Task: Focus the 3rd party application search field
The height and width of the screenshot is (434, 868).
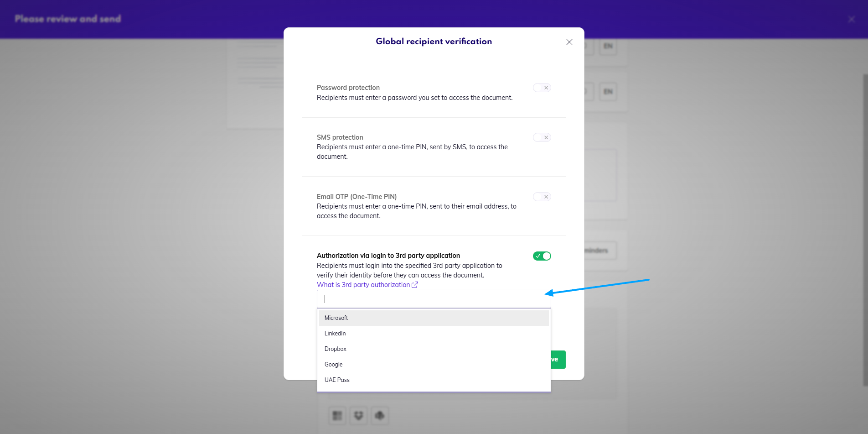Action: tap(433, 299)
